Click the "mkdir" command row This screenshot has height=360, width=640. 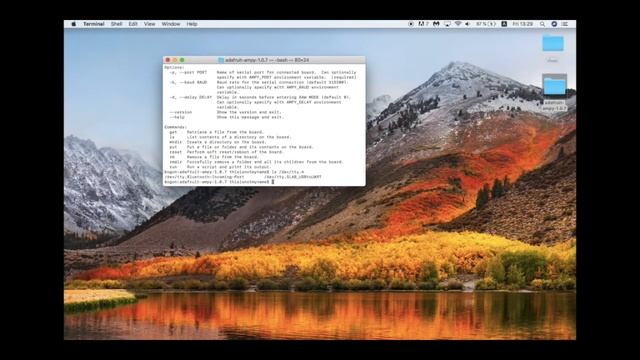pos(218,142)
